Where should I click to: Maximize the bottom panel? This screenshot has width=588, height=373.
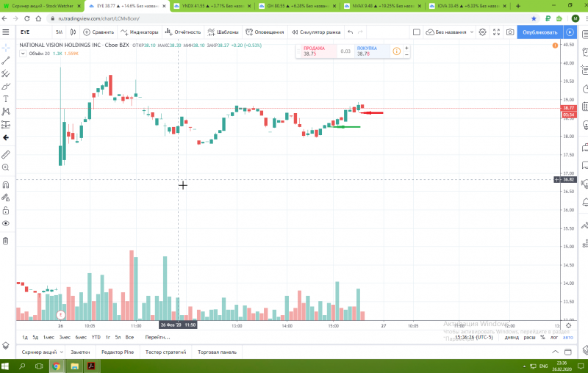568,352
